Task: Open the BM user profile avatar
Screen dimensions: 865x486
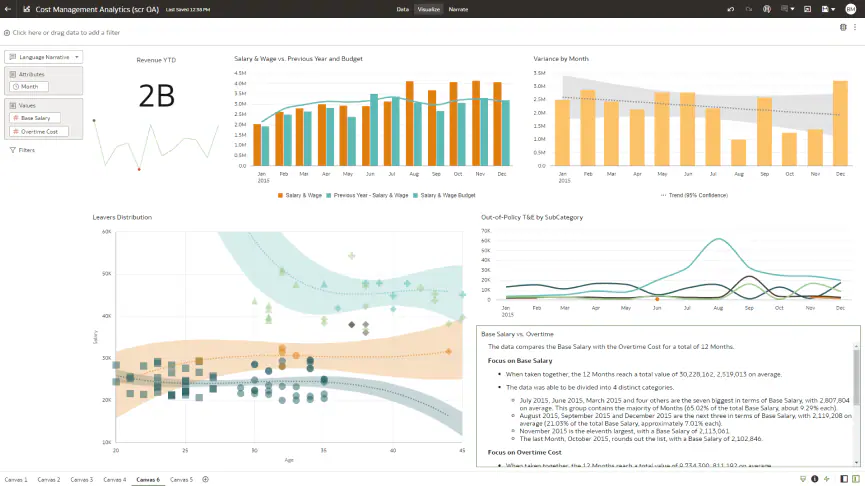Action: (x=850, y=9)
